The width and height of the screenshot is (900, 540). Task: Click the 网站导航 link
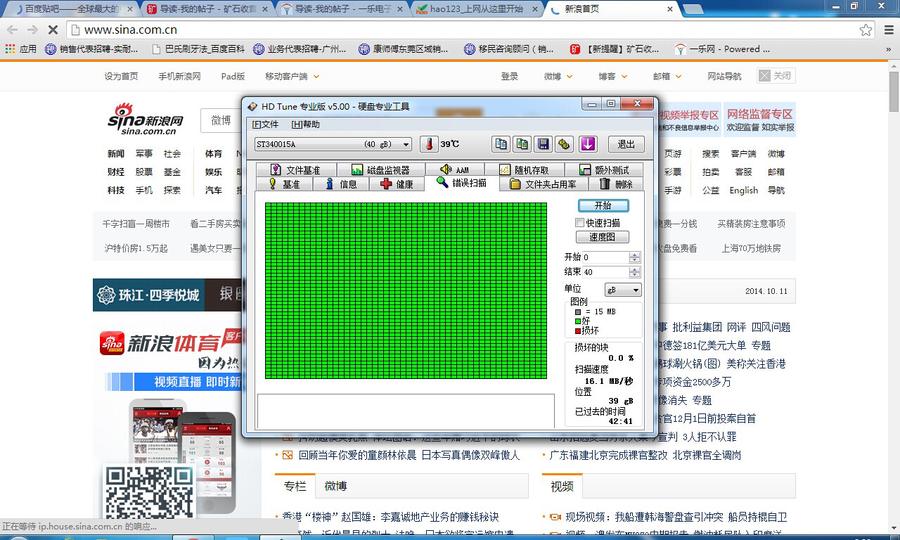tap(724, 76)
